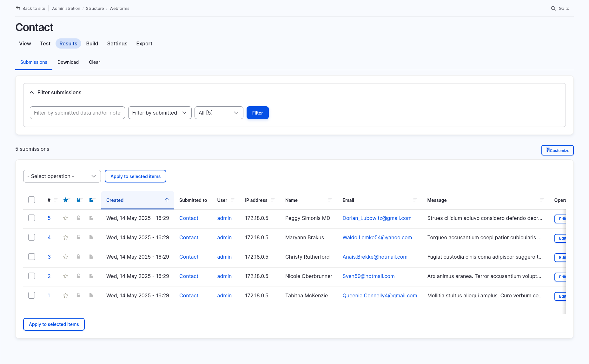The width and height of the screenshot is (589, 364).
Task: Sort submissions by the notes column header
Action: [x=92, y=200]
